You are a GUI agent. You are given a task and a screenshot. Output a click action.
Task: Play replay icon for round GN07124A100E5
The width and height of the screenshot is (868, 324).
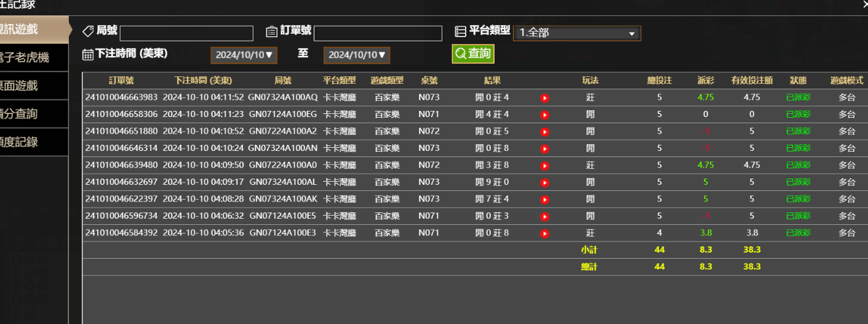tap(544, 216)
